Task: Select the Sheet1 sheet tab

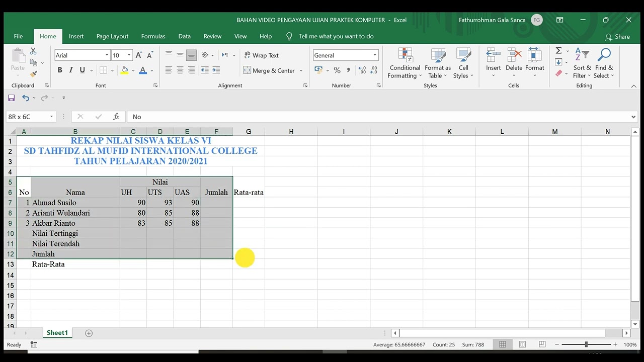Action: pyautogui.click(x=57, y=333)
